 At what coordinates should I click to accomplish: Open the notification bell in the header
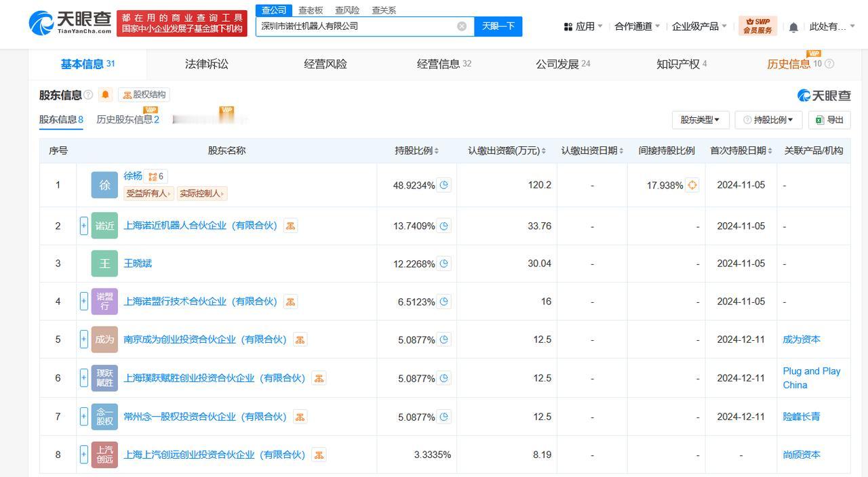click(793, 27)
